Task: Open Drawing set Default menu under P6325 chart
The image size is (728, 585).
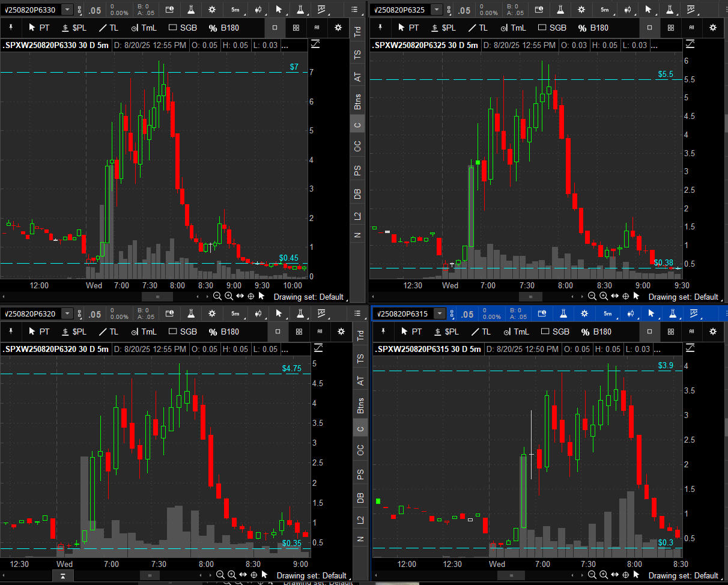Action: 683,297
